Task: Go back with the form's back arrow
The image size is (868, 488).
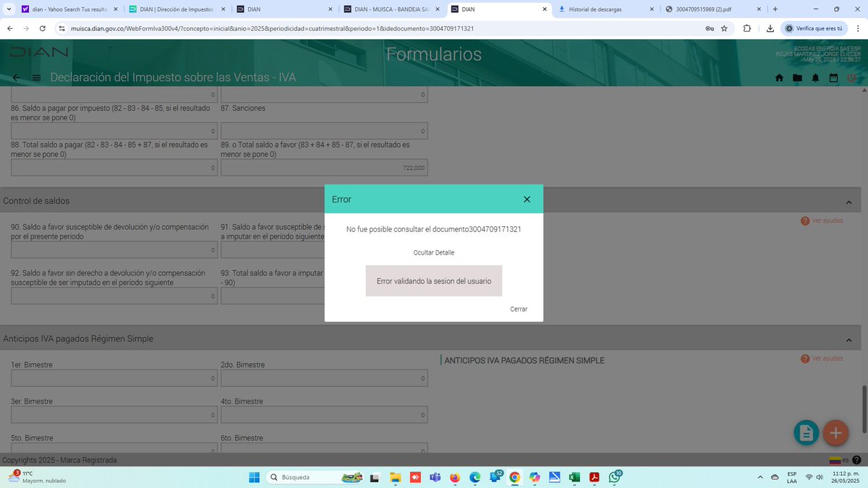Action: click(17, 77)
